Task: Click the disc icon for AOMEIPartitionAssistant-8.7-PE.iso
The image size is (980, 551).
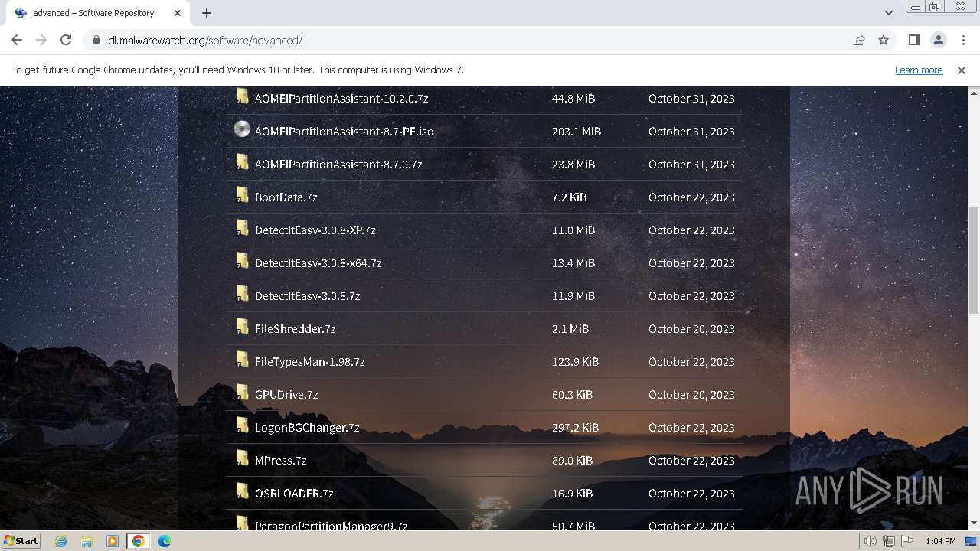Action: point(242,129)
